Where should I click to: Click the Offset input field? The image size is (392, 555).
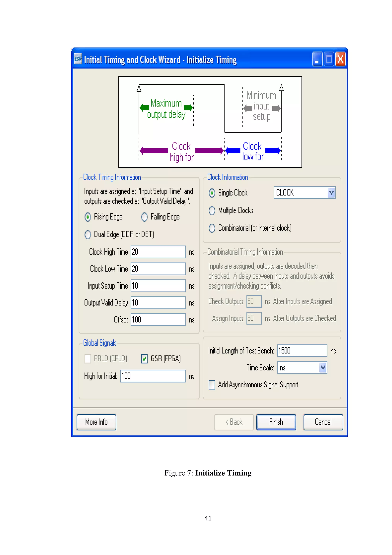click(x=158, y=320)
